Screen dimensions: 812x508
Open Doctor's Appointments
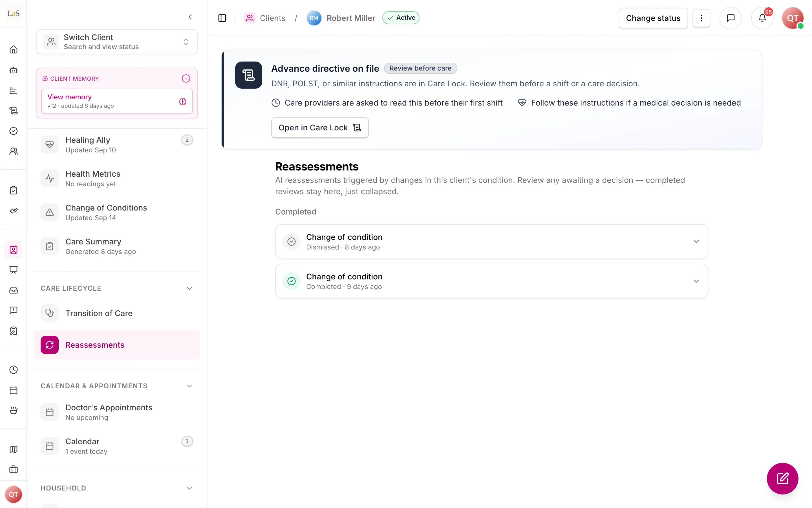pos(117,412)
